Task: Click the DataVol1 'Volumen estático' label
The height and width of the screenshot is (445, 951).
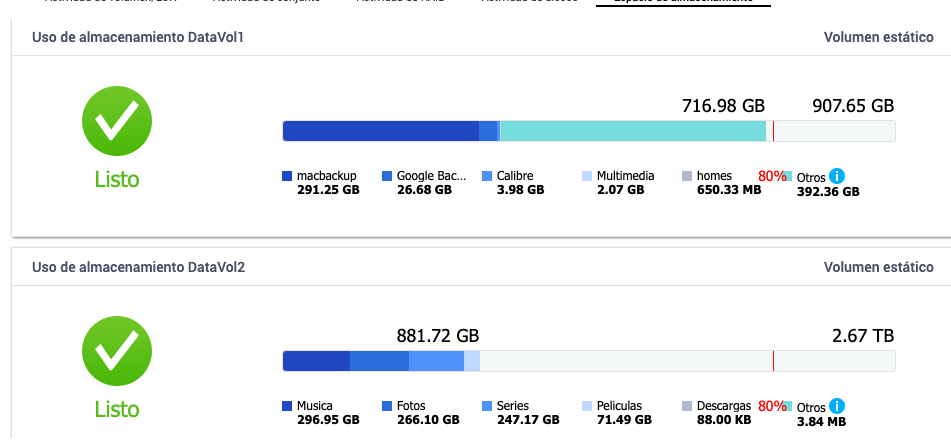Action: [878, 37]
